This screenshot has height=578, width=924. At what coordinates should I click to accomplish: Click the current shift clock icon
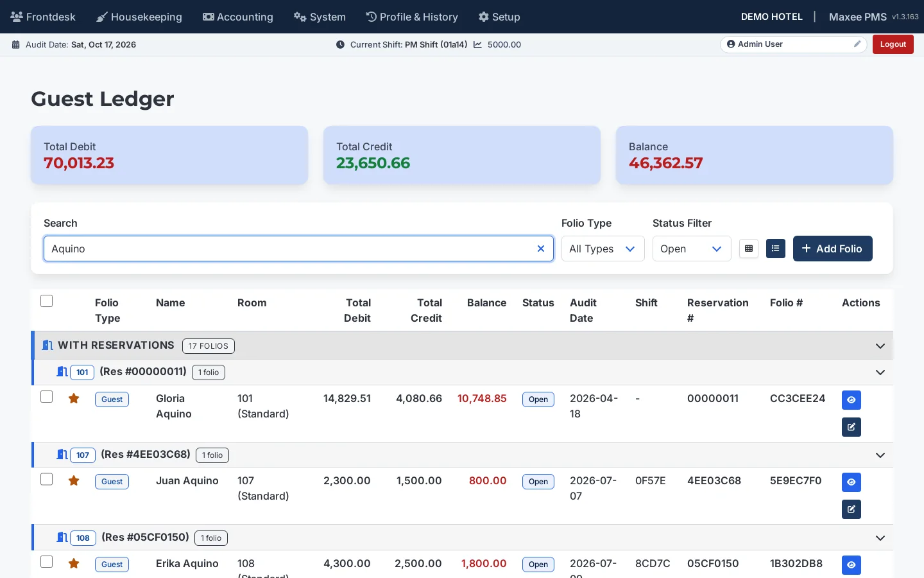coord(340,45)
